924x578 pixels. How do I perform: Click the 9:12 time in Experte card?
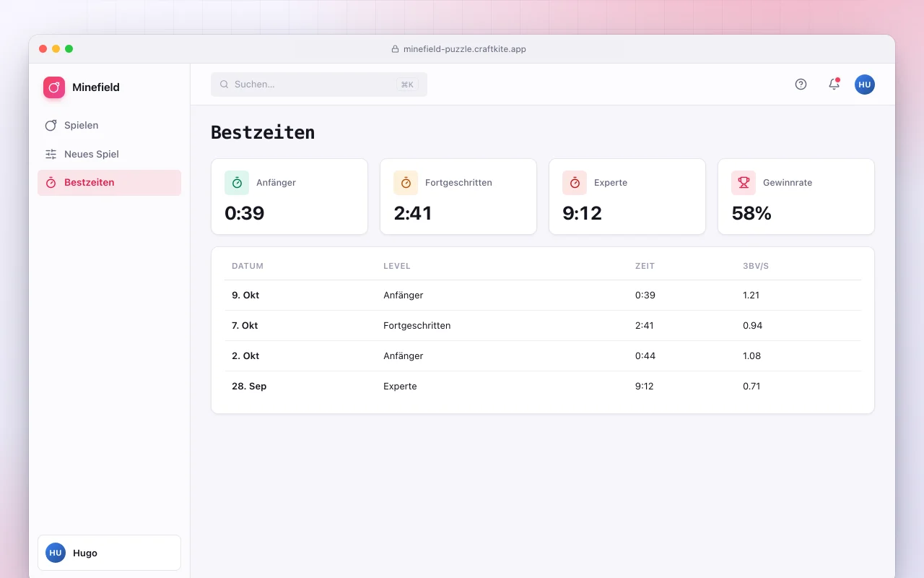pyautogui.click(x=582, y=213)
